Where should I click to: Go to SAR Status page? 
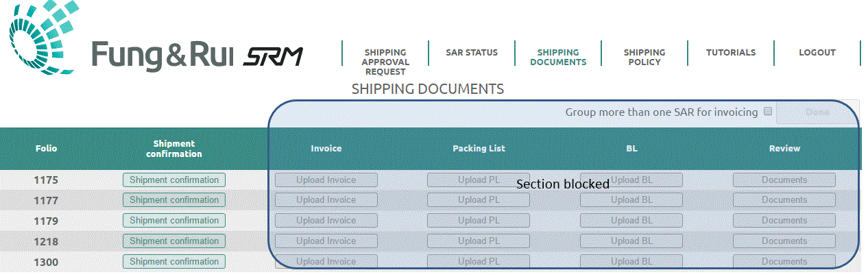472,52
